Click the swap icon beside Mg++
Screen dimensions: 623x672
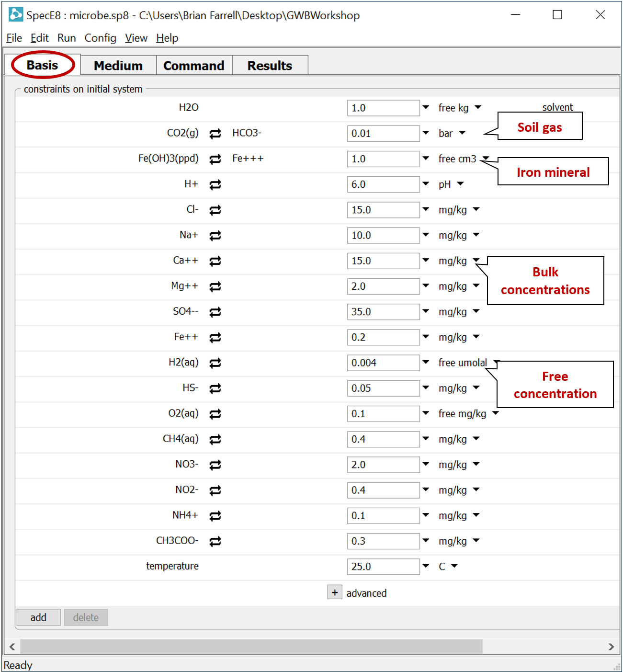click(215, 286)
